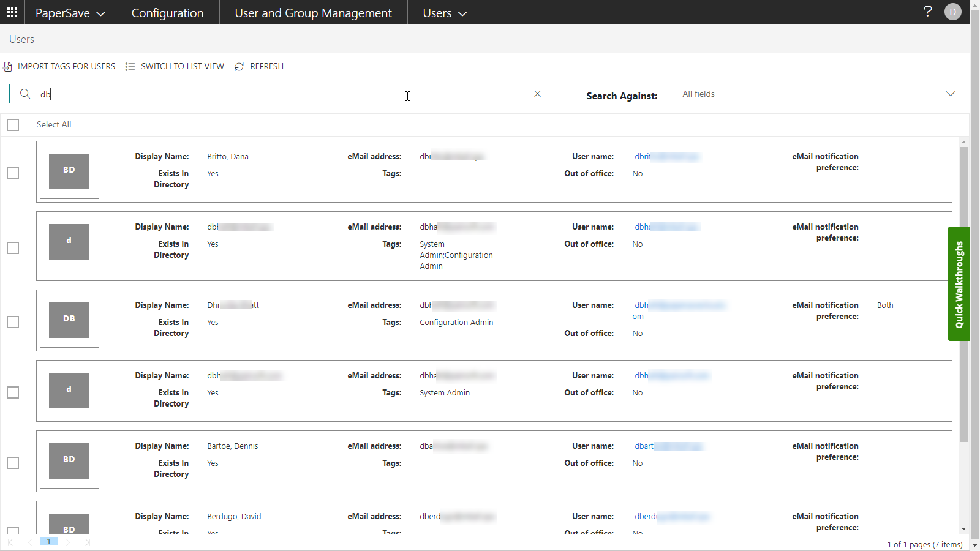
Task: Open the PaperSave dropdown menu
Action: point(70,13)
